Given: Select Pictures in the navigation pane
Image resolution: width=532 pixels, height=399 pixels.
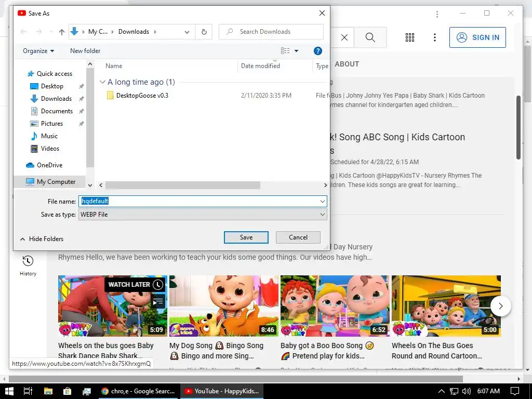Looking at the screenshot, I should [51, 124].
